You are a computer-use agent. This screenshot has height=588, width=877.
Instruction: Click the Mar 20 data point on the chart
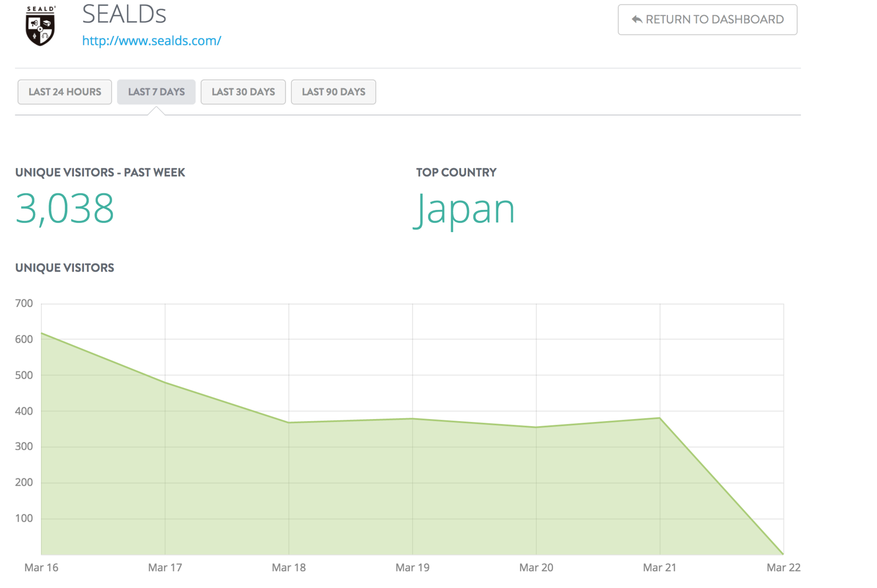(536, 427)
